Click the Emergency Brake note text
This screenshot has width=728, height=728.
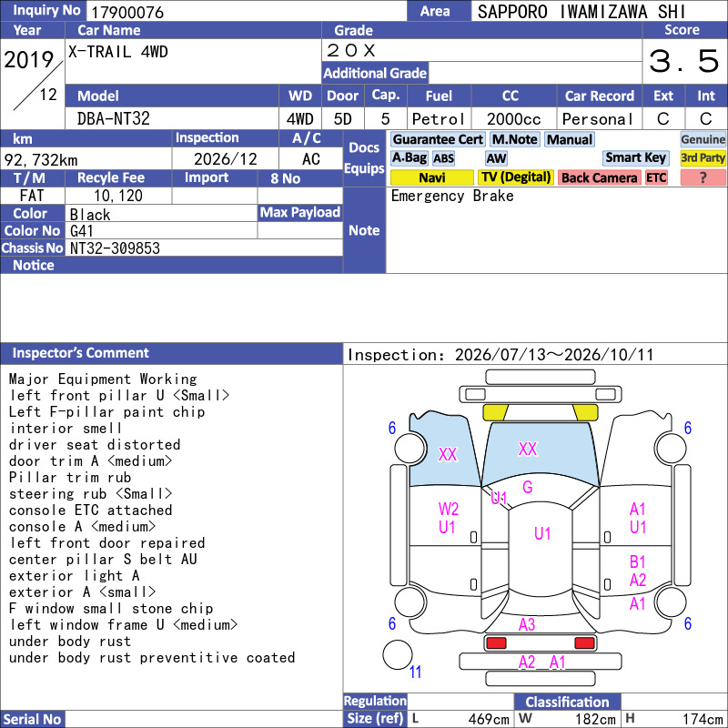452,196
